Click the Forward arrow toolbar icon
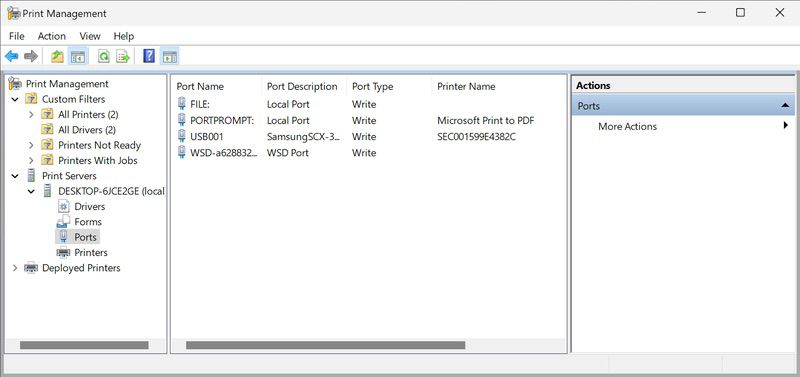This screenshot has width=800, height=377. (x=31, y=56)
